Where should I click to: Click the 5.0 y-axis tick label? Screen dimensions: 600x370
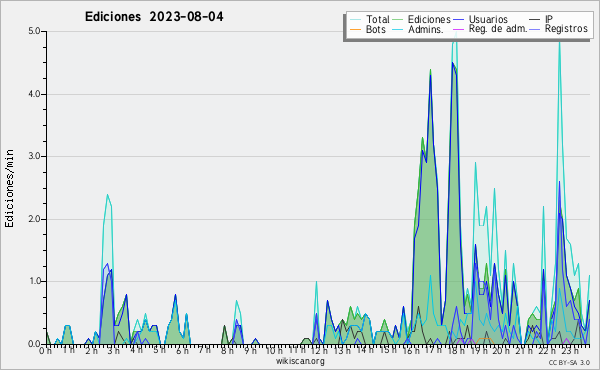(x=34, y=31)
